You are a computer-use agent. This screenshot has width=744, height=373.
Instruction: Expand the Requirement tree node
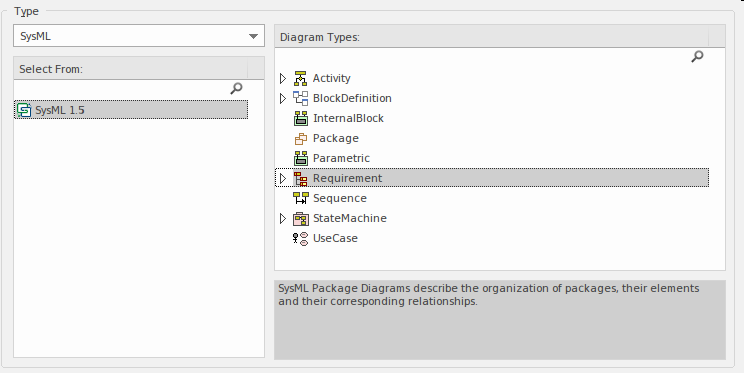point(283,178)
